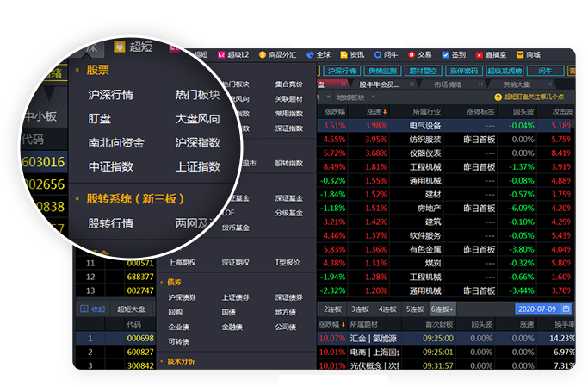Sort by the 所属行业 column header
This screenshot has width=588, height=387.
(427, 111)
